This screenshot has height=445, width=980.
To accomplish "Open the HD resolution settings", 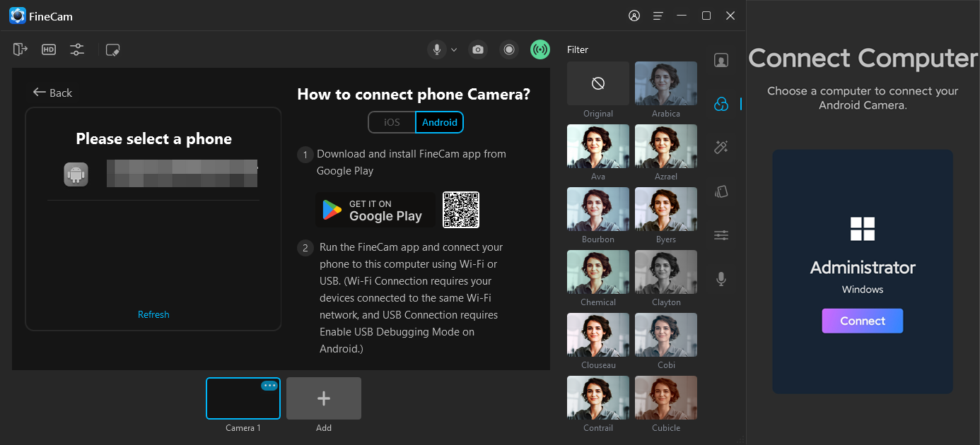I will coord(49,49).
